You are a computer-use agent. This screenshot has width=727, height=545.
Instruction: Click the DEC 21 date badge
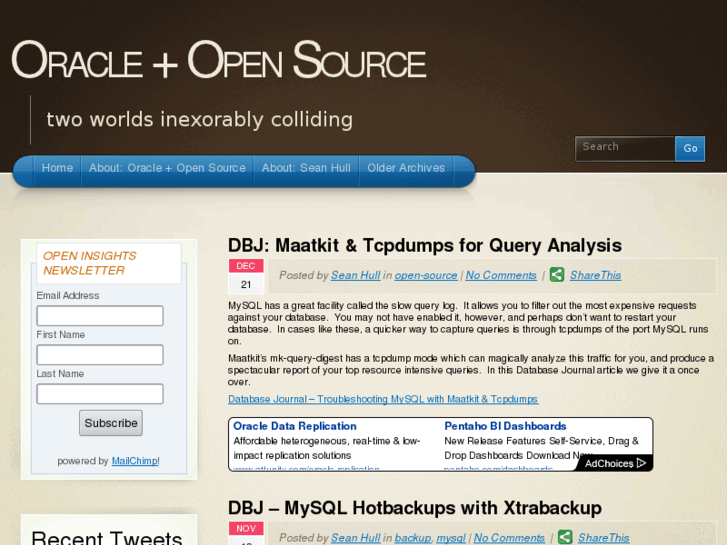coord(246,276)
